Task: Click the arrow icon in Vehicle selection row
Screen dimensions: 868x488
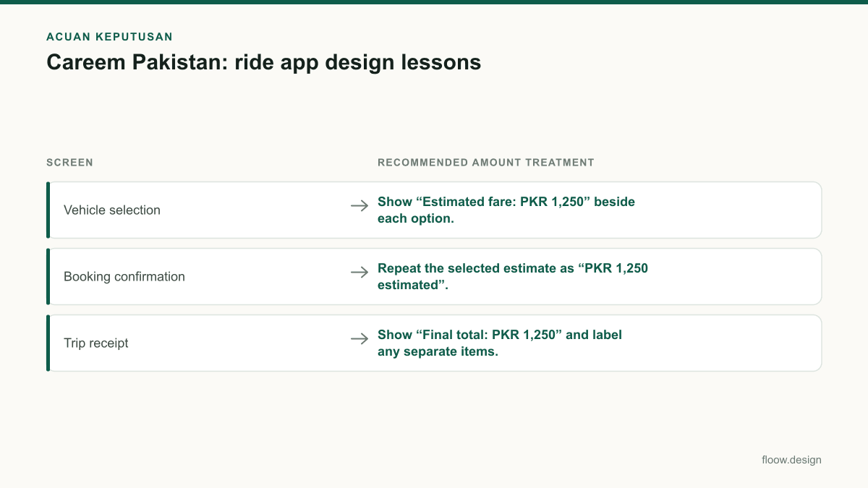Action: tap(359, 206)
